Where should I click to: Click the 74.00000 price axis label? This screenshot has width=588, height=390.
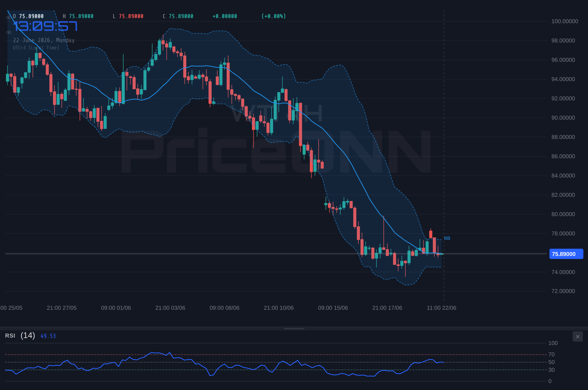point(563,272)
